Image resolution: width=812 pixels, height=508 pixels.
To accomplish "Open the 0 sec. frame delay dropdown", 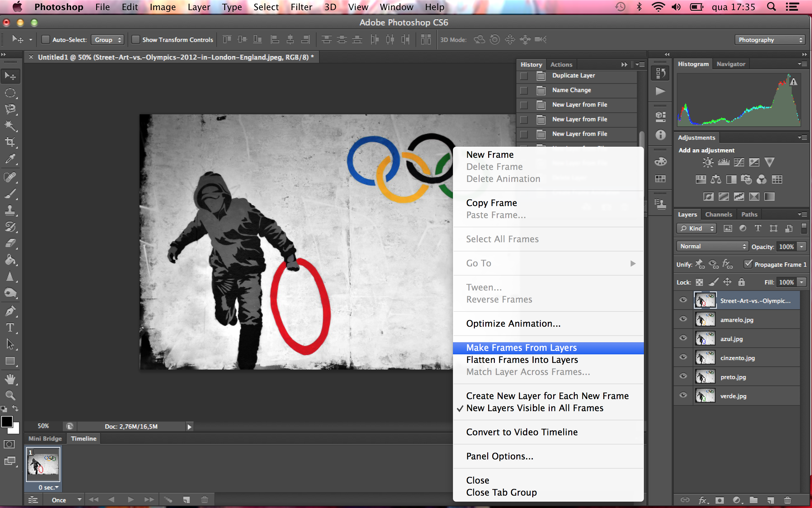I will [x=48, y=487].
